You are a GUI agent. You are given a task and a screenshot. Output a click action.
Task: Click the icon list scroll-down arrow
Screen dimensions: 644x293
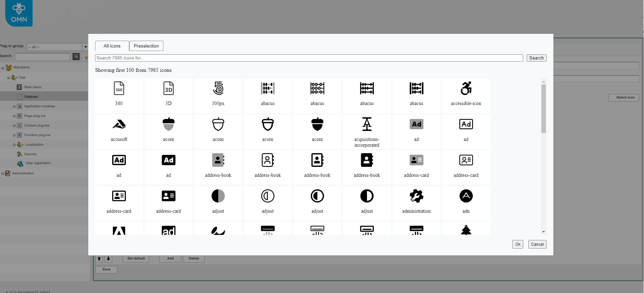(543, 232)
